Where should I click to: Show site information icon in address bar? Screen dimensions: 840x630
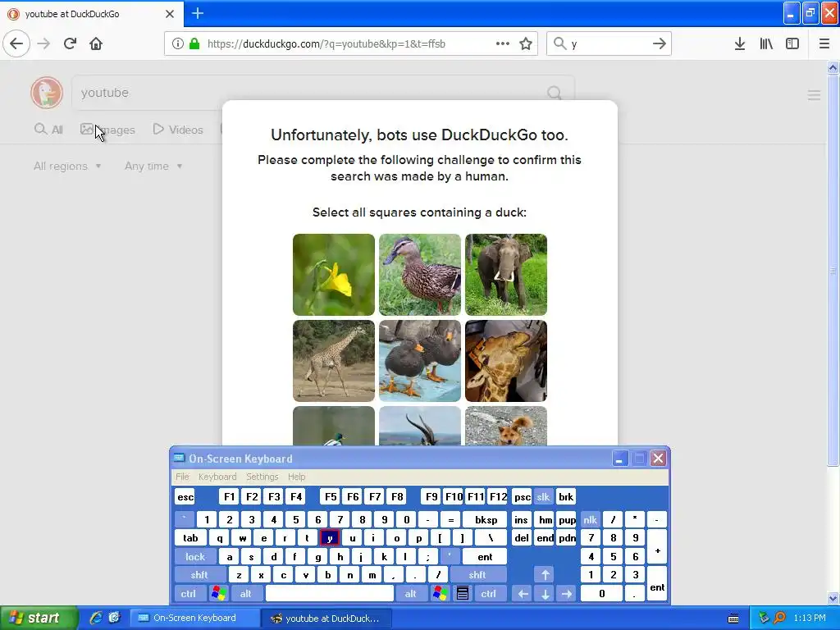177,43
